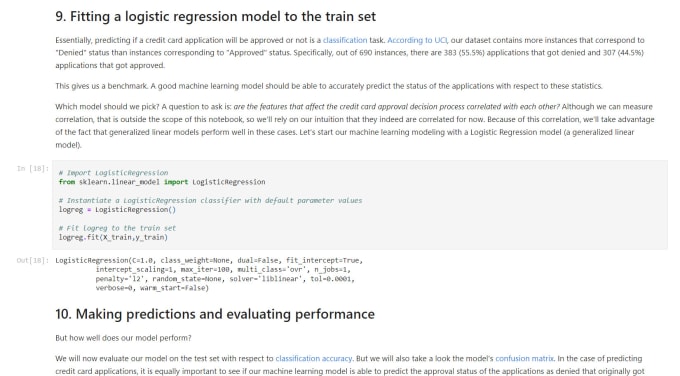
Task: Click the In [18] cell prompt
Action: [x=33, y=168]
